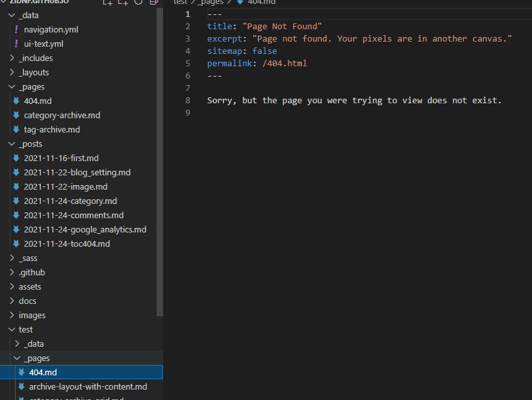
Task: Expand the _includes folder
Action: tap(36, 58)
